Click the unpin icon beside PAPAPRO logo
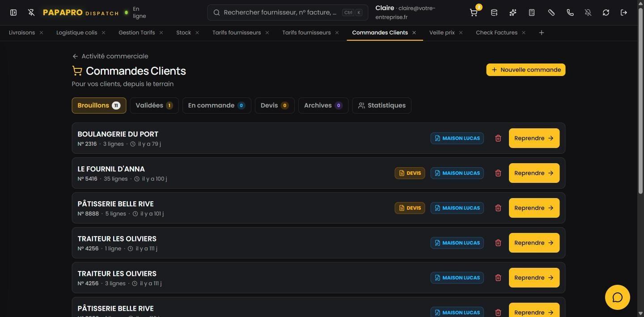This screenshot has width=644, height=317. click(x=31, y=13)
